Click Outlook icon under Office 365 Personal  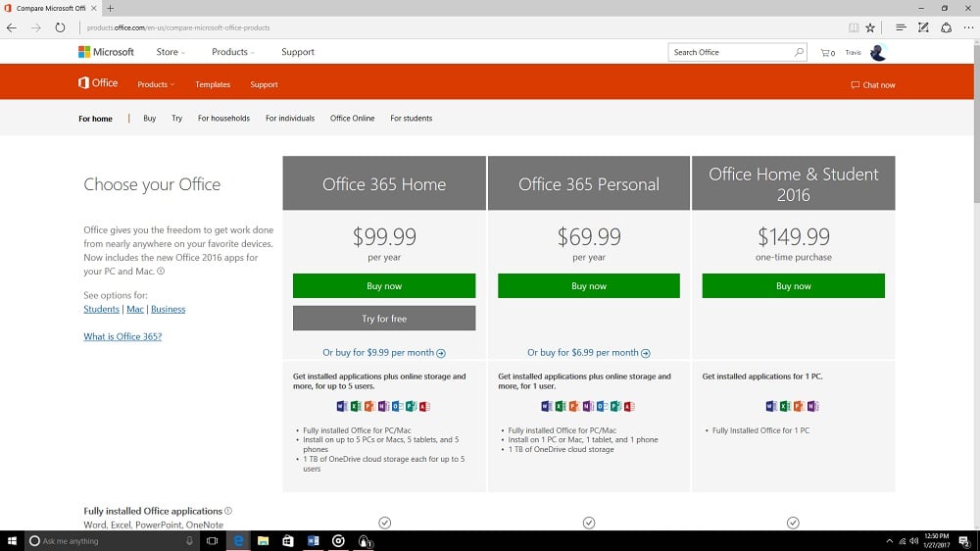pos(602,407)
